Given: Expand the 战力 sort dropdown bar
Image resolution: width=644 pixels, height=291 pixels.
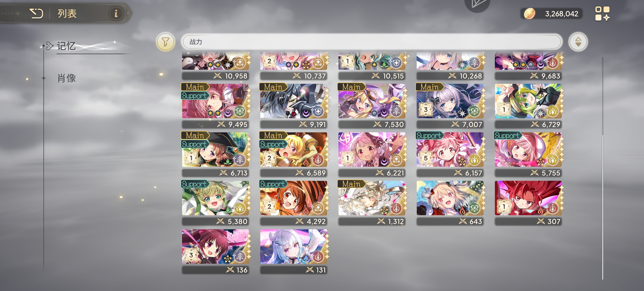Looking at the screenshot, I should coord(372,42).
